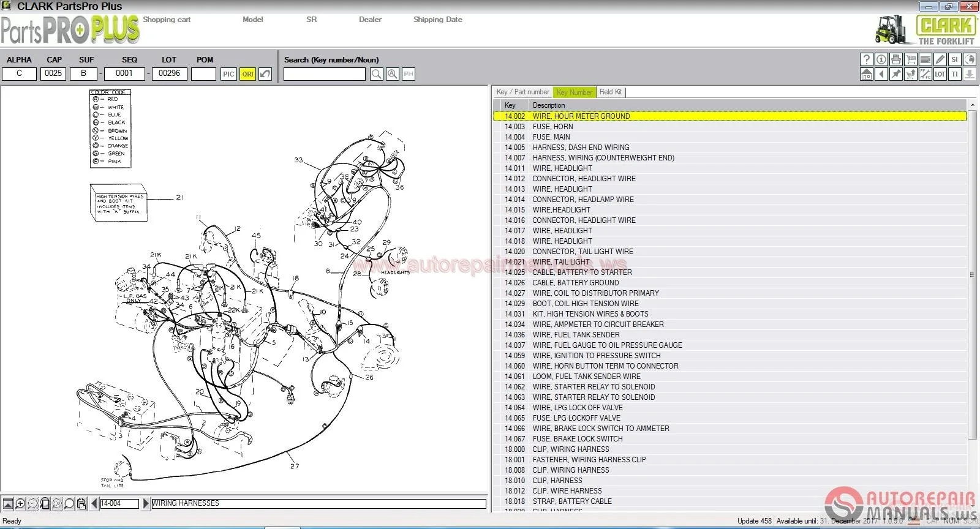The height and width of the screenshot is (529, 980).
Task: Switch to the Field Kit tab
Action: pyautogui.click(x=611, y=92)
